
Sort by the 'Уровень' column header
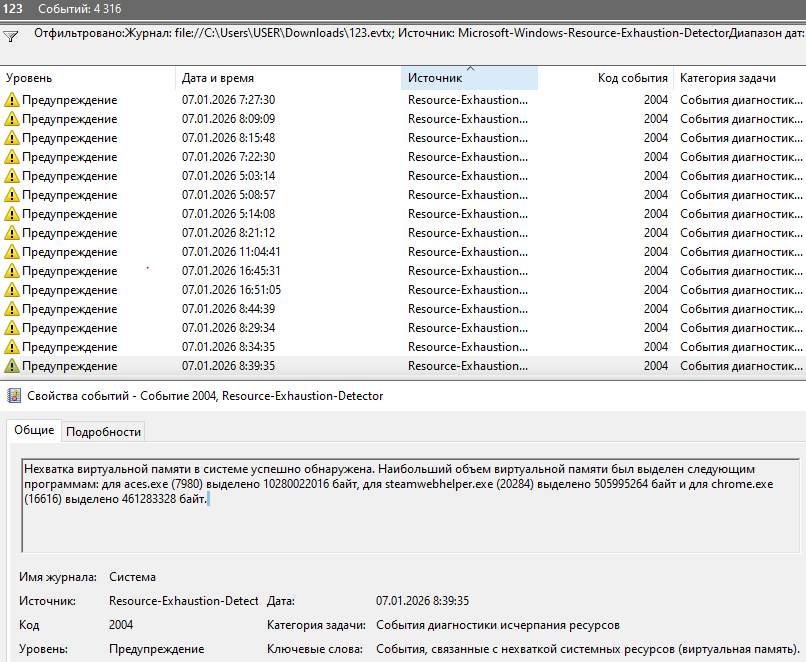click(87, 78)
